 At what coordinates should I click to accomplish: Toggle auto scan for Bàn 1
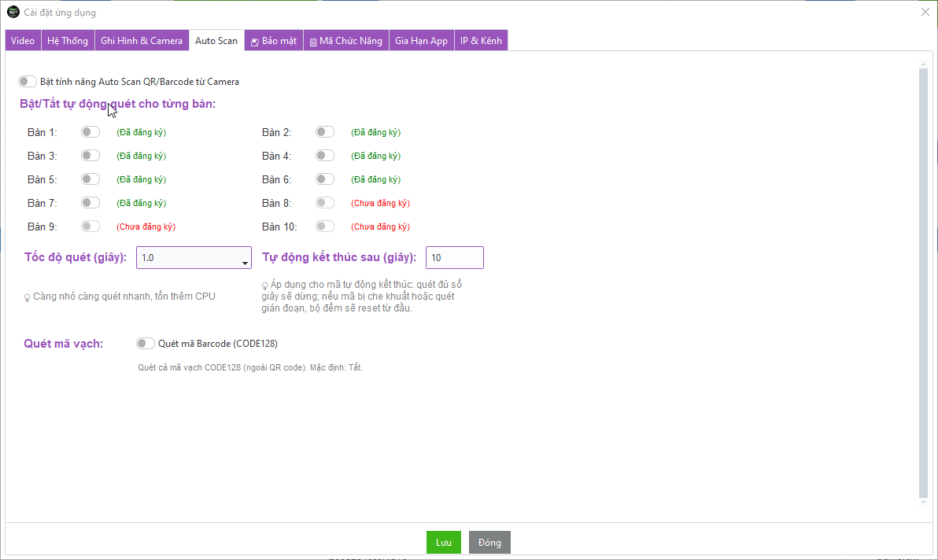click(90, 132)
